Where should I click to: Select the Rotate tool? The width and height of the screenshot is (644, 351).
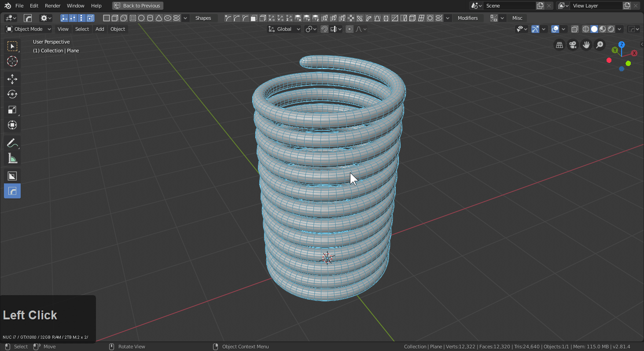click(12, 94)
